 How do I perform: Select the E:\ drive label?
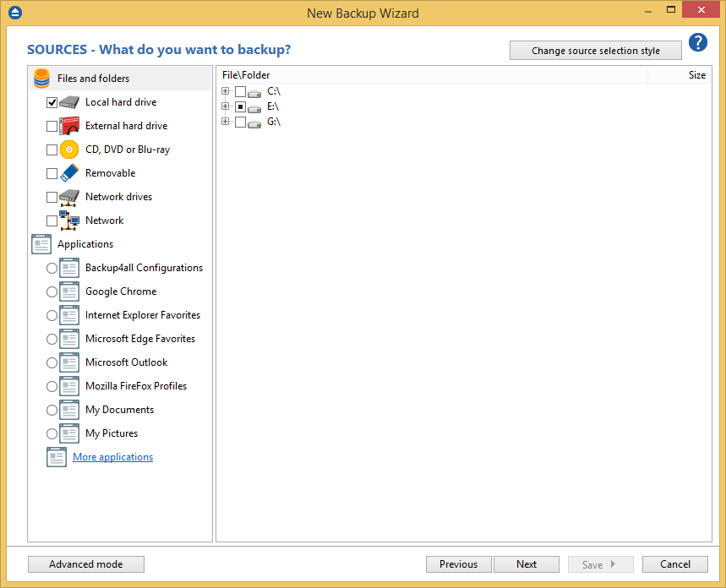(273, 106)
